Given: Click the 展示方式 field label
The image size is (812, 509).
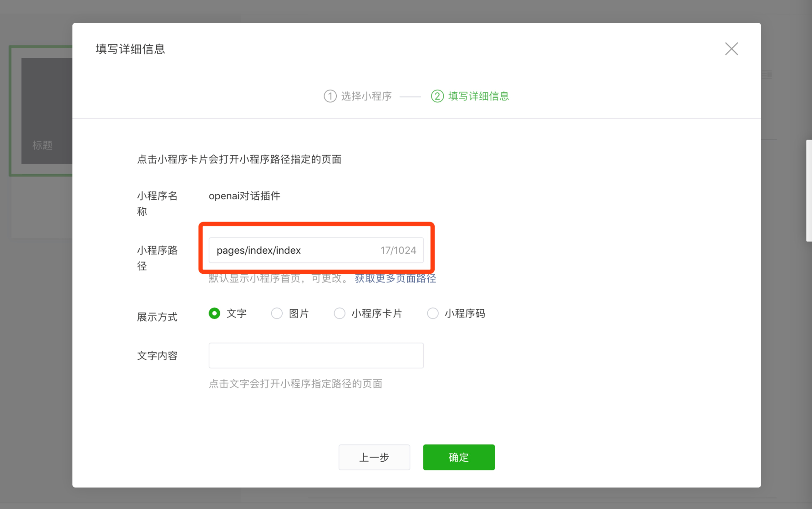Looking at the screenshot, I should [x=157, y=317].
